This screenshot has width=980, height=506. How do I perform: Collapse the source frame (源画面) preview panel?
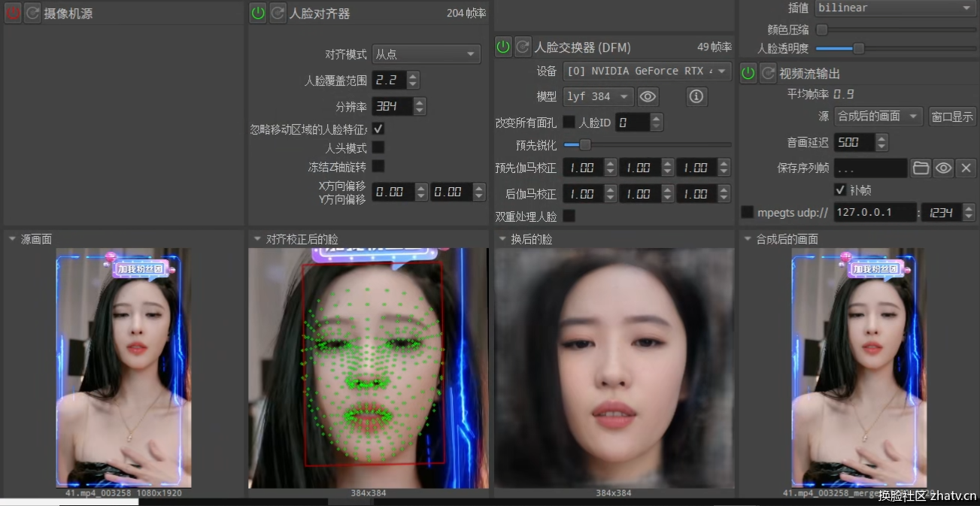pos(12,239)
